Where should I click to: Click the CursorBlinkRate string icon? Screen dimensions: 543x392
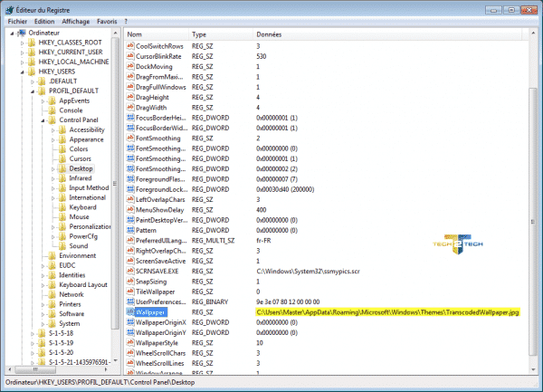click(131, 56)
